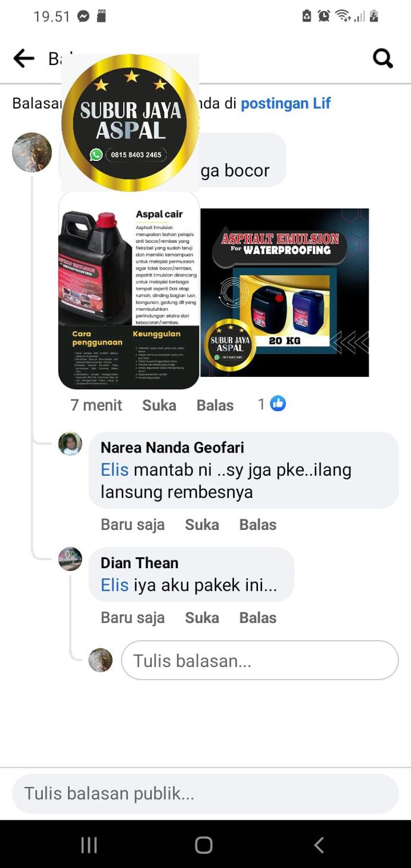Tap the Android home button

point(204,845)
